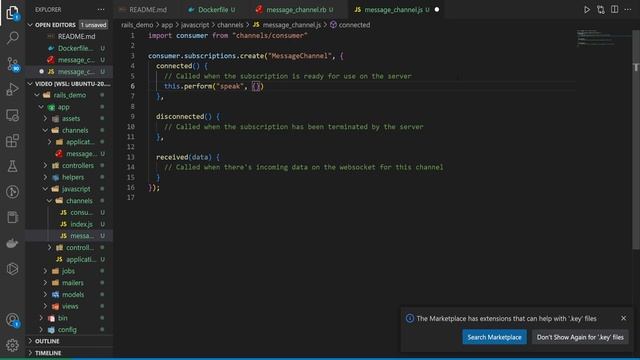Viewport: 640px width, 360px height.
Task: Click the Split Editor Right icon
Action: 614,9
